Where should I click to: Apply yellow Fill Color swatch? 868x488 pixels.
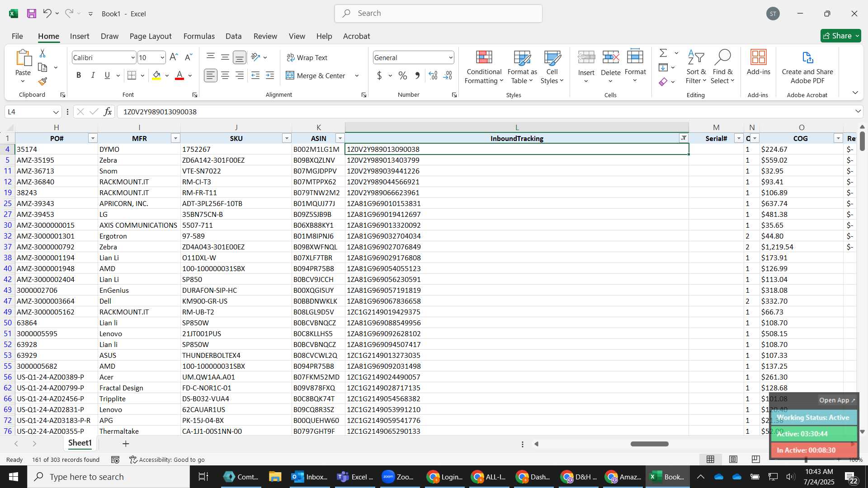coord(156,75)
